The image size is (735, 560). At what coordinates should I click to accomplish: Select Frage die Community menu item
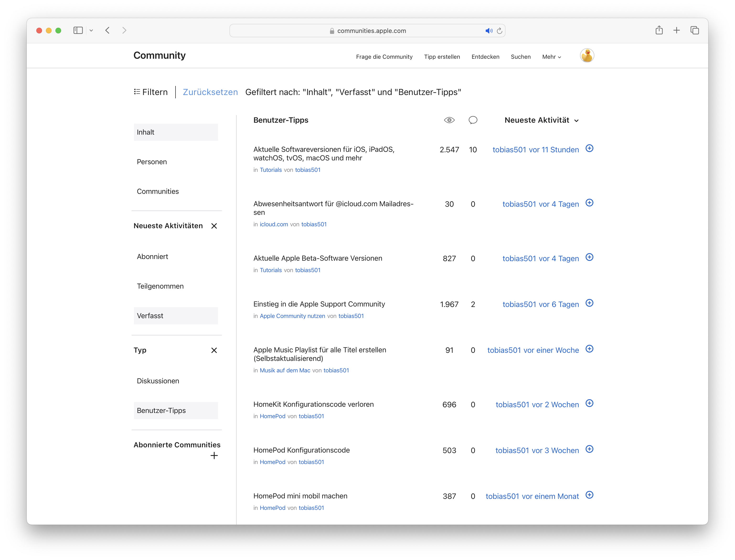384,57
